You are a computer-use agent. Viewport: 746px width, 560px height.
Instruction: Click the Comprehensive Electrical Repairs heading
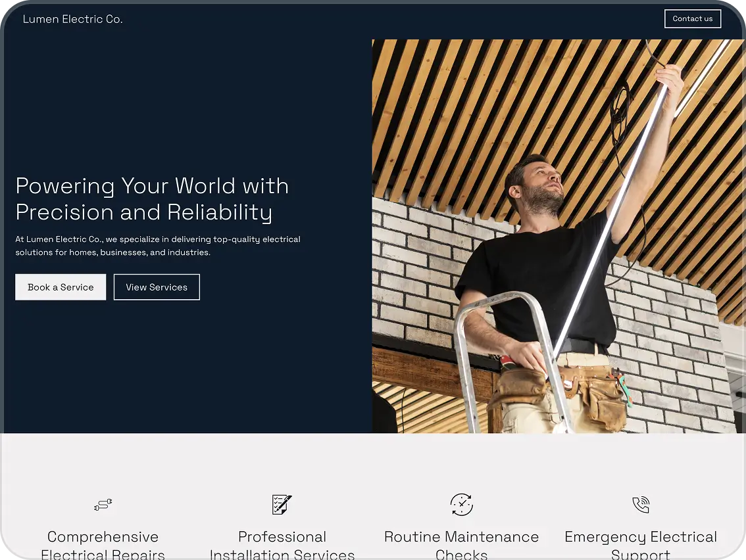pos(103,544)
